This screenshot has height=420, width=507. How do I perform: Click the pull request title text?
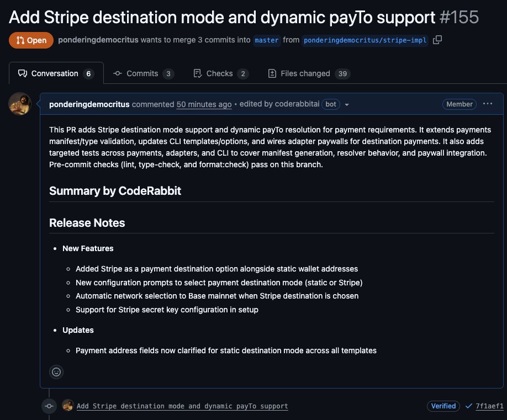(222, 17)
